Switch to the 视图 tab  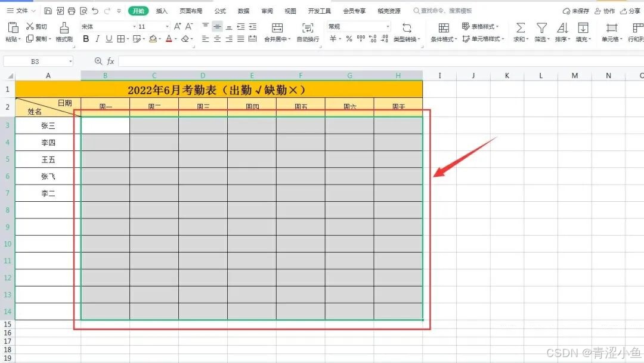(290, 11)
